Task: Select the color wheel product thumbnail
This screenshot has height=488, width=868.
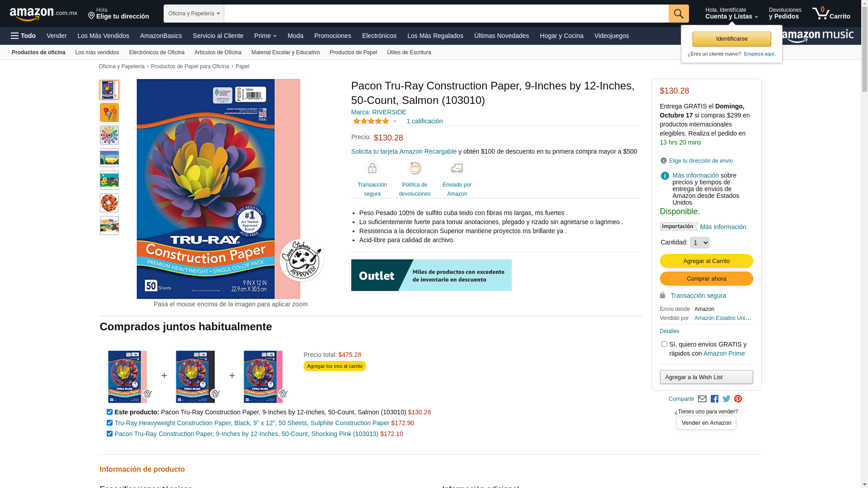Action: 109,135
